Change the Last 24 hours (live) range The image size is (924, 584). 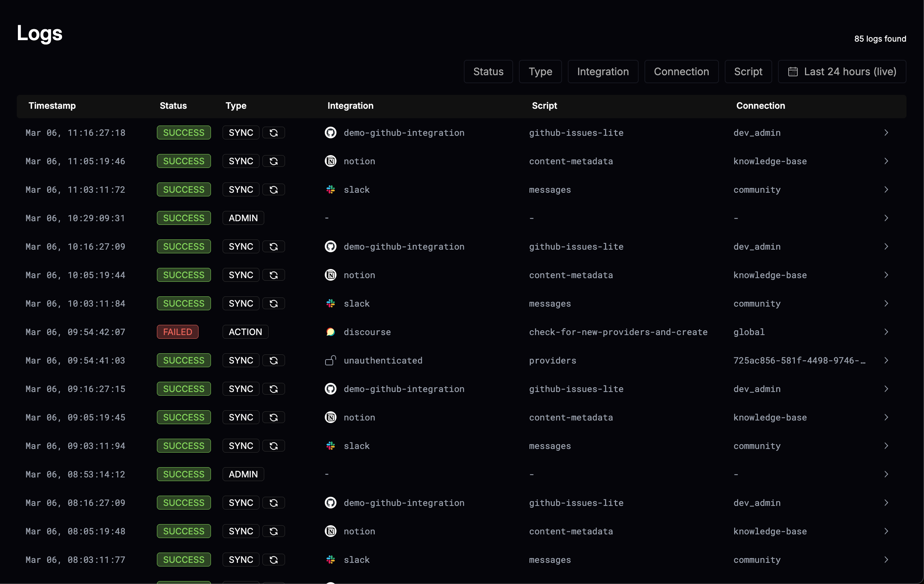(850, 72)
